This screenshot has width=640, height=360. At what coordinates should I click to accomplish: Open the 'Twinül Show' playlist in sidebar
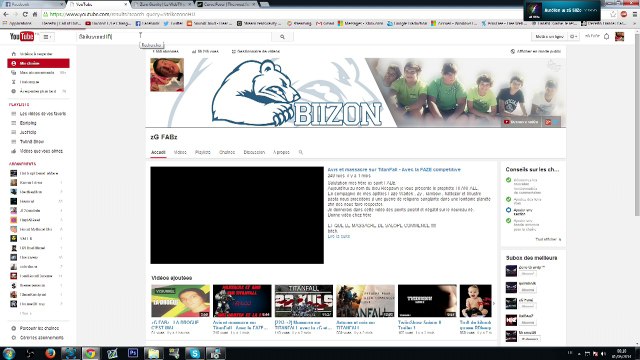point(38,142)
